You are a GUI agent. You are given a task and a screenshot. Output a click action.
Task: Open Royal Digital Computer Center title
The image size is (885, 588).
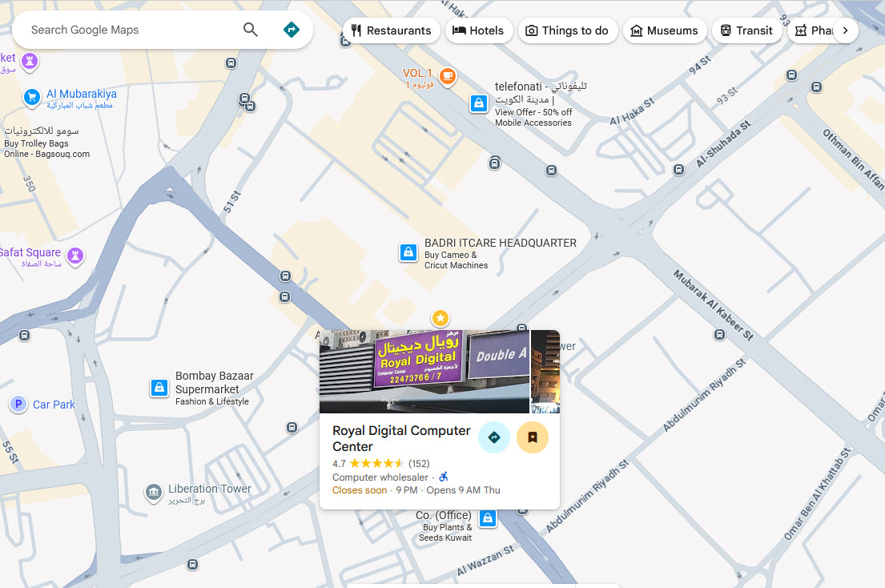(401, 438)
